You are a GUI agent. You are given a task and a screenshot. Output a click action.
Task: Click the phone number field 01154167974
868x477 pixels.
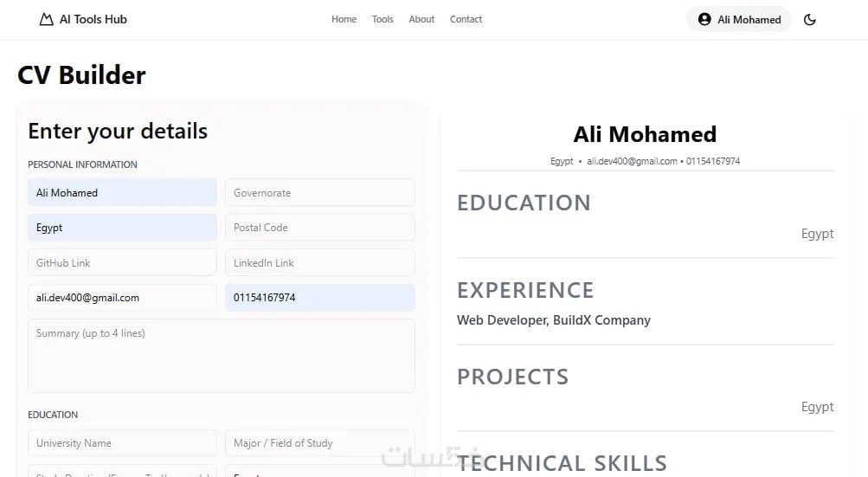click(319, 298)
